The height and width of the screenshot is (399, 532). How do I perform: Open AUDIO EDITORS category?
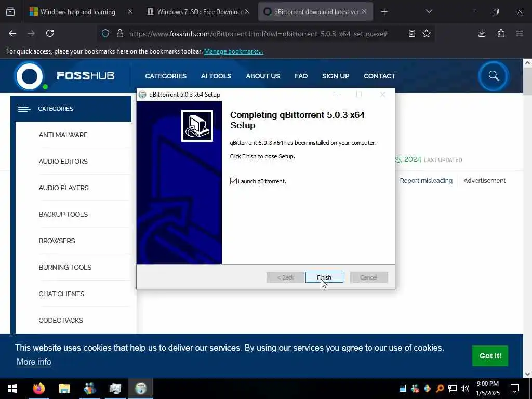(x=63, y=161)
